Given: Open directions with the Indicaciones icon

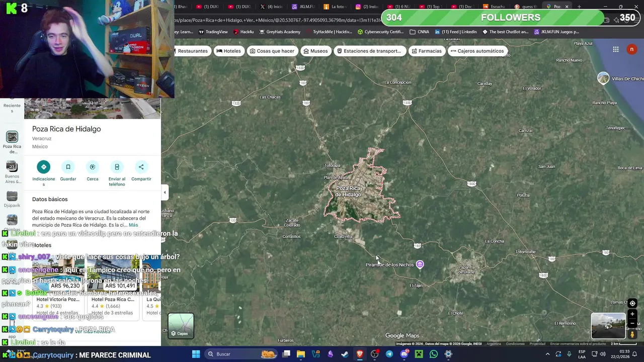Looking at the screenshot, I should pos(44,167).
